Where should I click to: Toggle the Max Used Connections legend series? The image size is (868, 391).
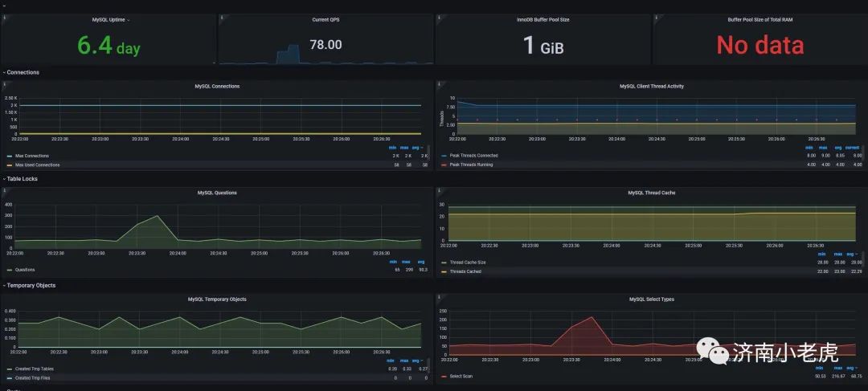pos(37,165)
